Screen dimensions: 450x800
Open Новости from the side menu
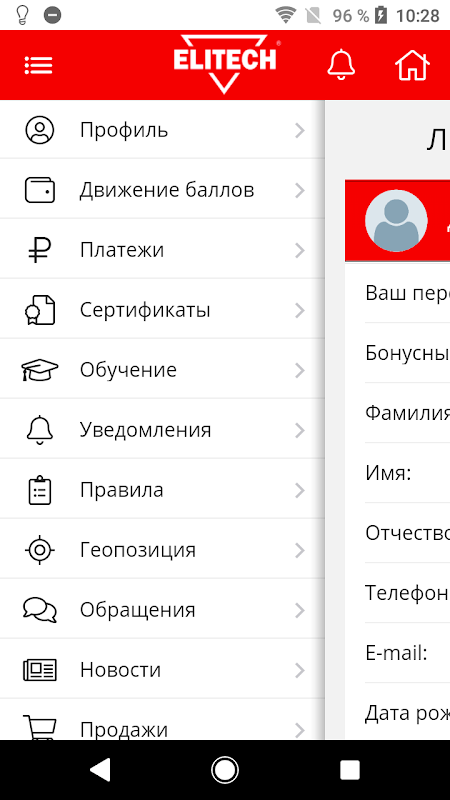pos(162,669)
